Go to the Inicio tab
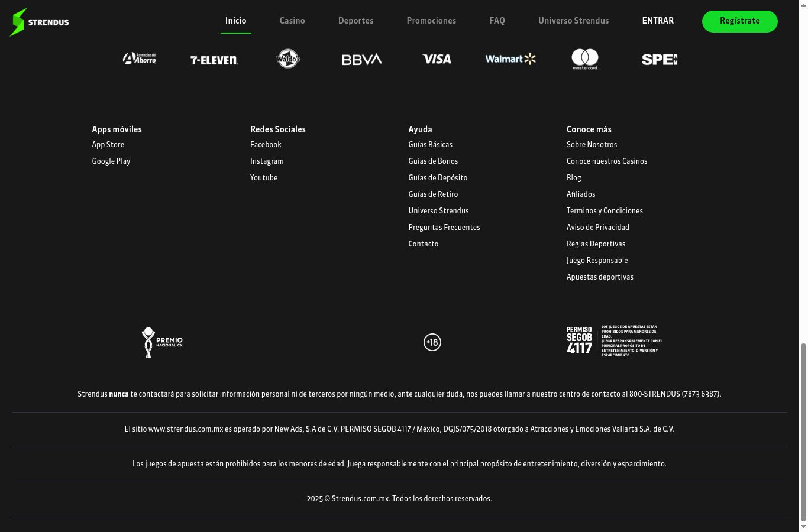The image size is (808, 532). tap(236, 21)
